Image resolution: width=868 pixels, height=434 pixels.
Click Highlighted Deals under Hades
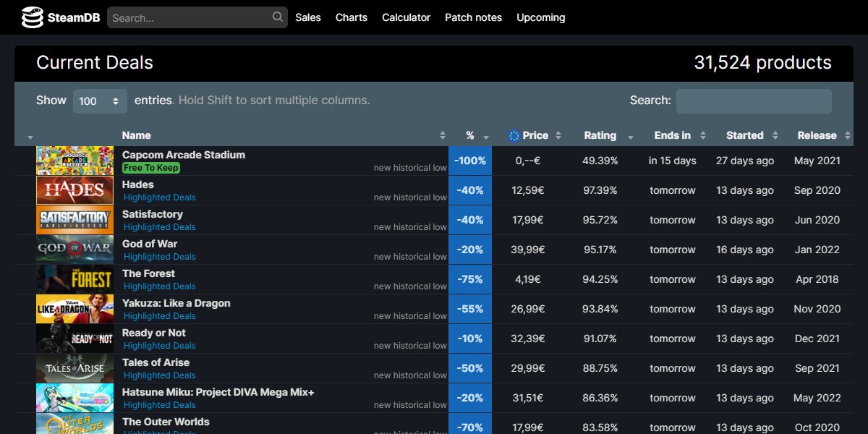click(160, 197)
